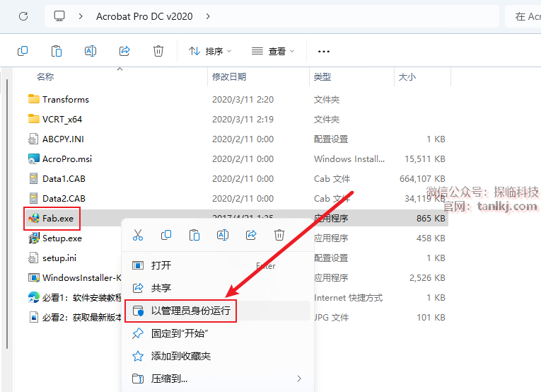The width and height of the screenshot is (541, 392).
Task: Click the refresh icon in address bar
Action: pyautogui.click(x=23, y=16)
